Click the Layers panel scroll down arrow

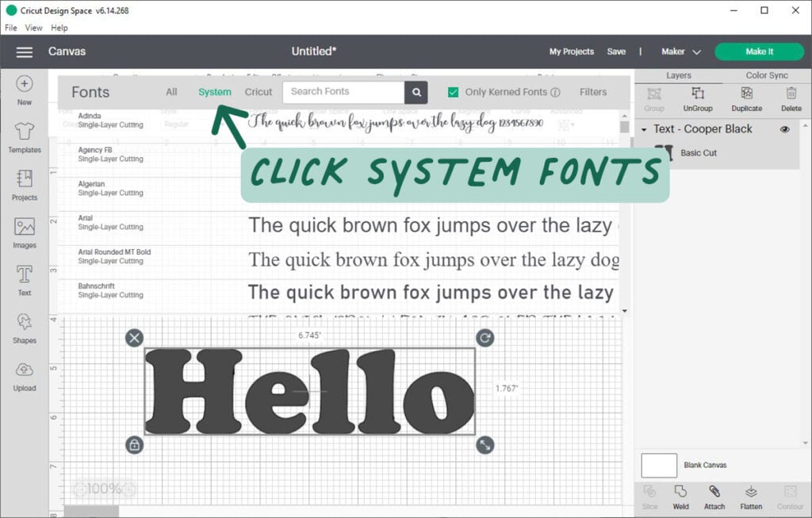click(806, 443)
